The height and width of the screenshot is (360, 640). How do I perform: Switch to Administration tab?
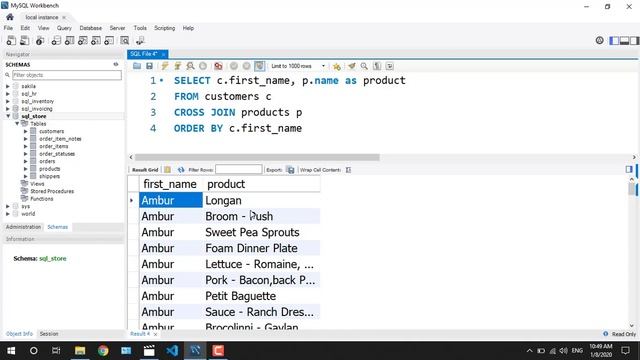coord(23,227)
